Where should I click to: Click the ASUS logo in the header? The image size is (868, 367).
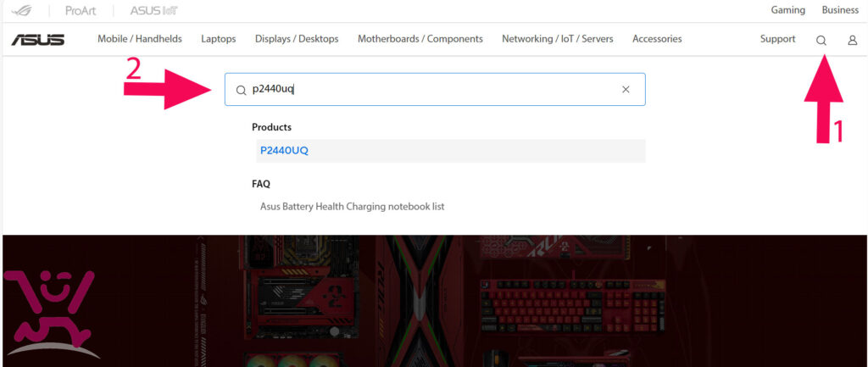(37, 39)
